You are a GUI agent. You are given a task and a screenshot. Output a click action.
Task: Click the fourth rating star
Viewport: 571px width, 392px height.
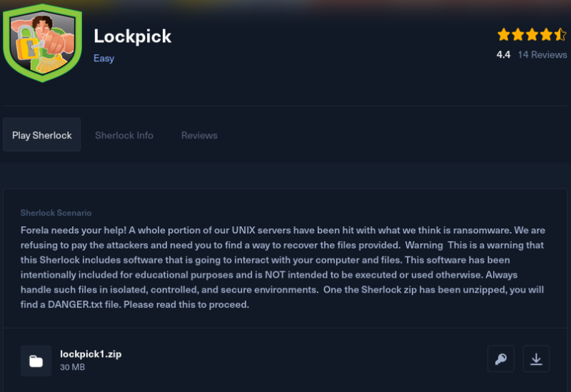546,34
